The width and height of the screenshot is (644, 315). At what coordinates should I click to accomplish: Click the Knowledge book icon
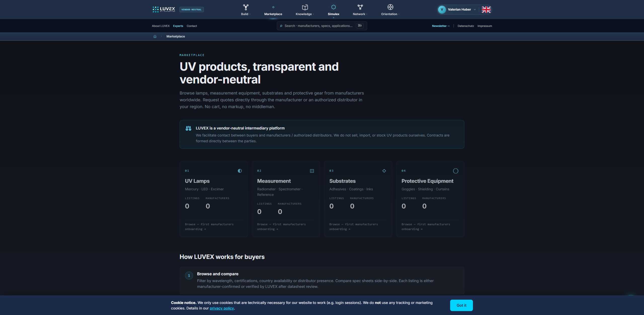(x=305, y=7)
